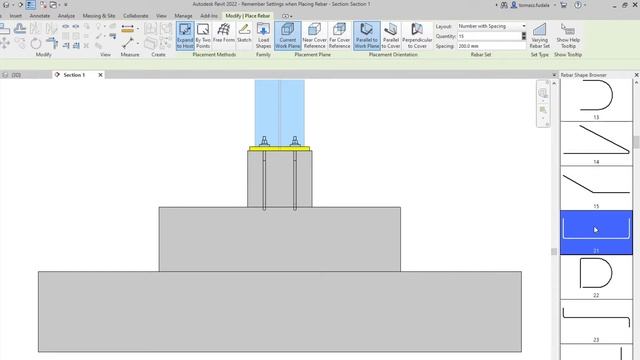Adjust the Quantity stepper arrows

click(524, 36)
